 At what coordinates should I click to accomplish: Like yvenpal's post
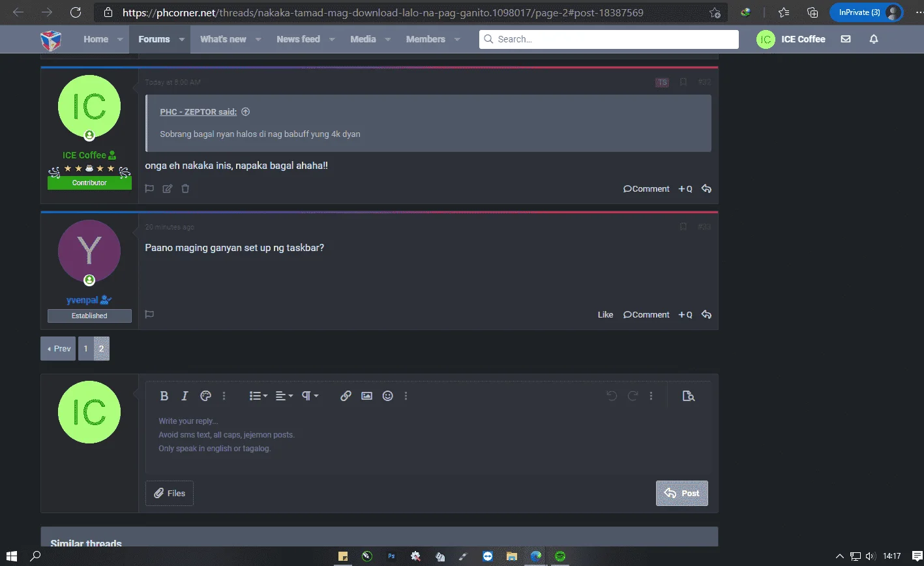[x=605, y=315]
